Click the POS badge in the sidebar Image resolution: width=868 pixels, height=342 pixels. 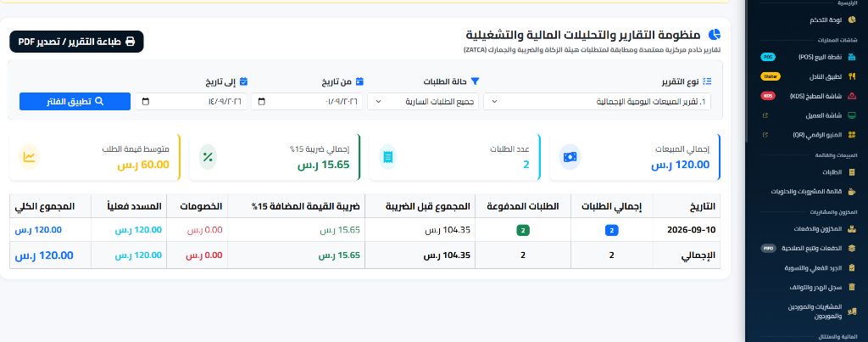(x=768, y=57)
